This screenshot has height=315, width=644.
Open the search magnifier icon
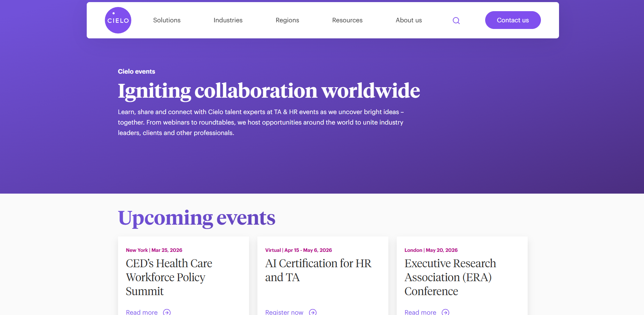coord(456,21)
